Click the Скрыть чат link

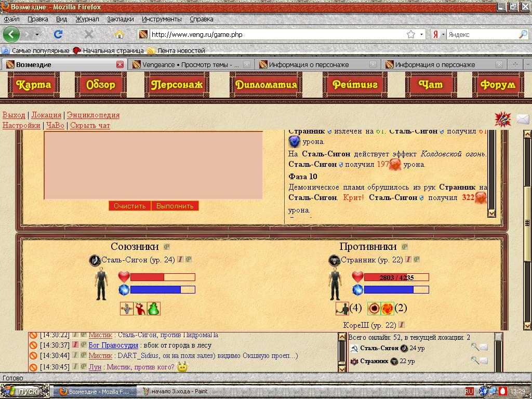click(x=90, y=126)
